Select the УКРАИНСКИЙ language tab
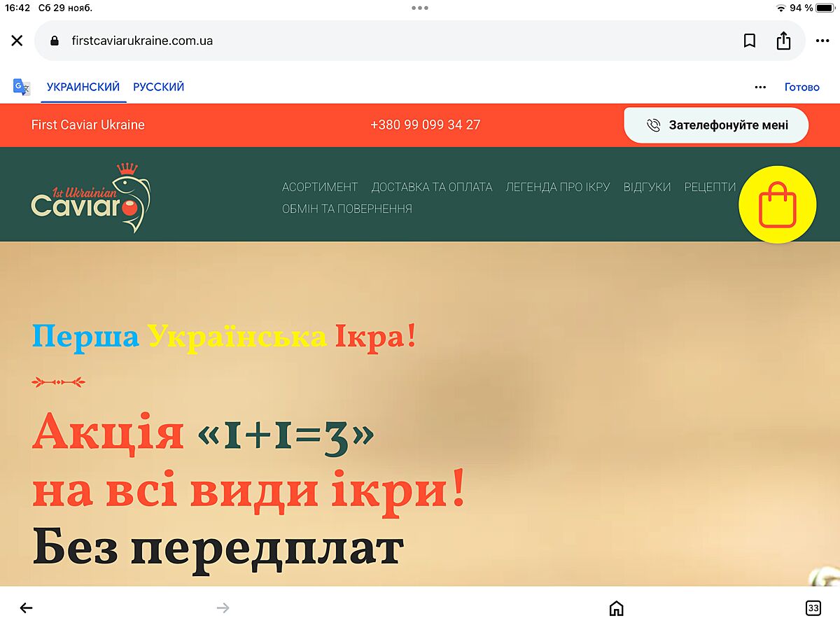Viewport: 840px width, 630px height. (83, 87)
